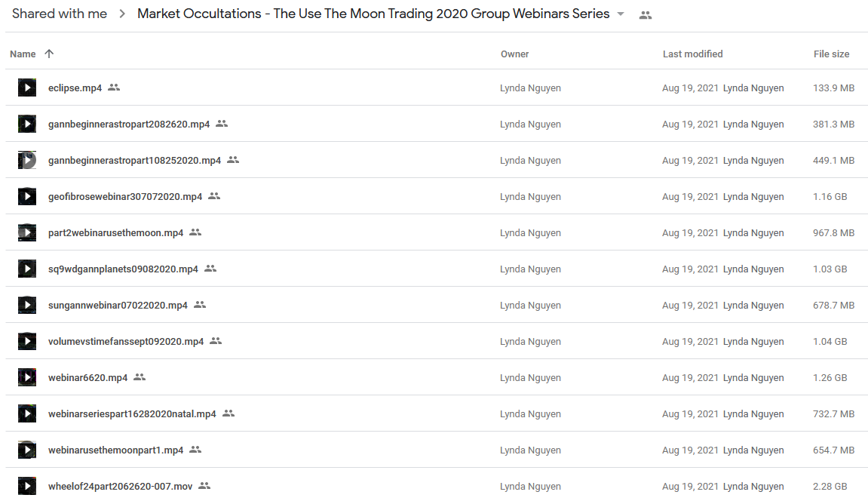The width and height of the screenshot is (868, 501).
Task: Click the shared folder people icon in header
Action: pos(645,16)
